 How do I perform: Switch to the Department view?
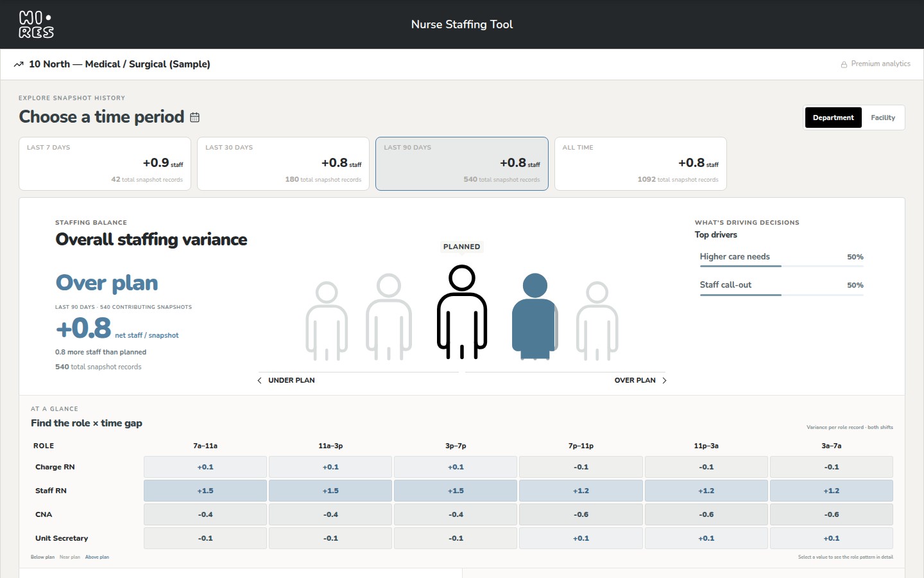[x=834, y=118]
